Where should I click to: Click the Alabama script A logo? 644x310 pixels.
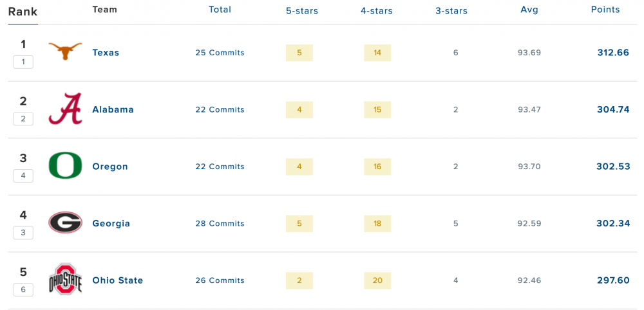point(65,109)
